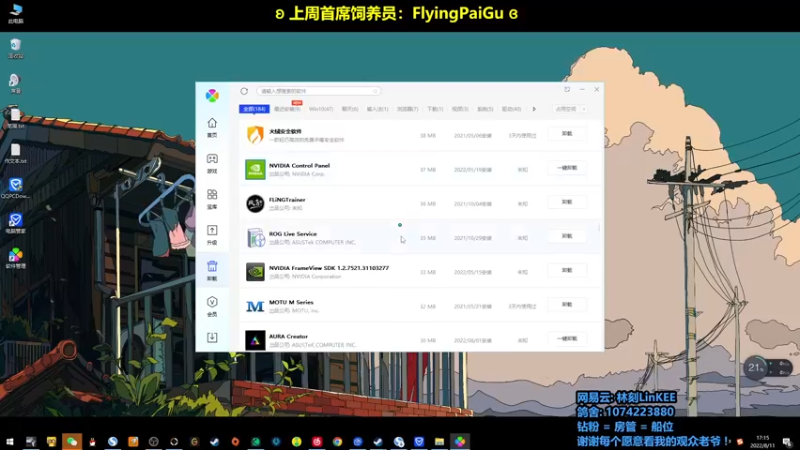
Task: Click the ROG Live Service icon
Action: [255, 238]
